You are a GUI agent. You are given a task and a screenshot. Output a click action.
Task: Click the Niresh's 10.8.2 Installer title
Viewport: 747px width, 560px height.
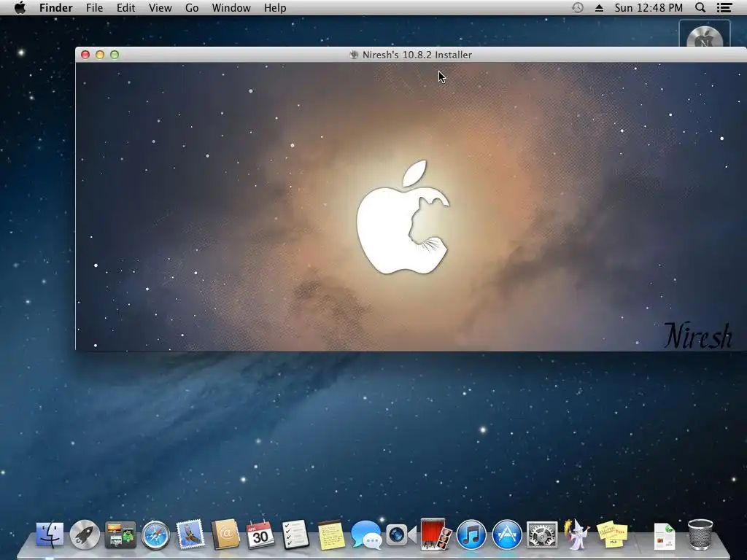417,55
